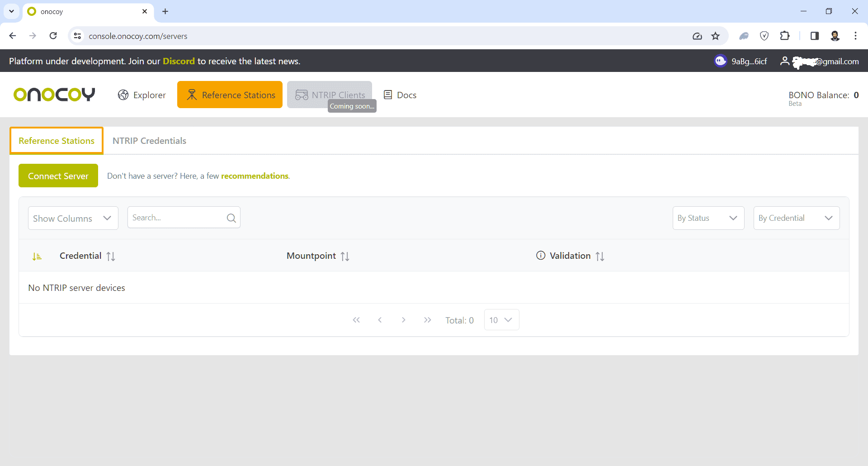Reload the current page

tap(53, 36)
